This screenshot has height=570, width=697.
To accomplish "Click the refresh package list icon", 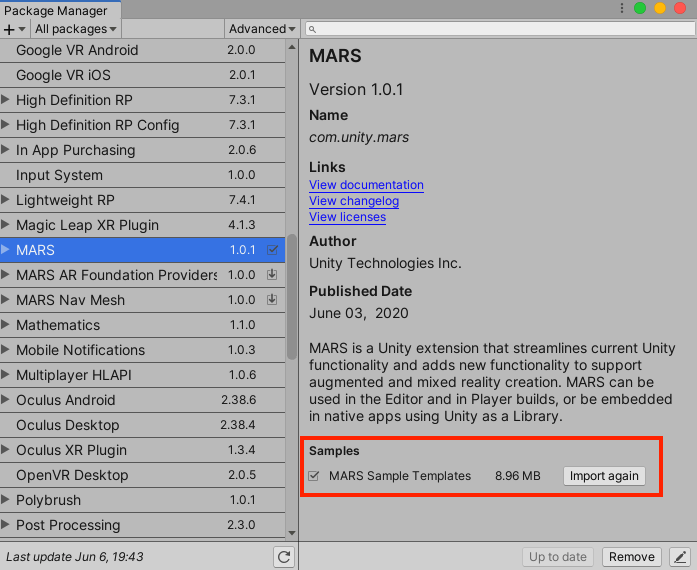I will coord(284,557).
